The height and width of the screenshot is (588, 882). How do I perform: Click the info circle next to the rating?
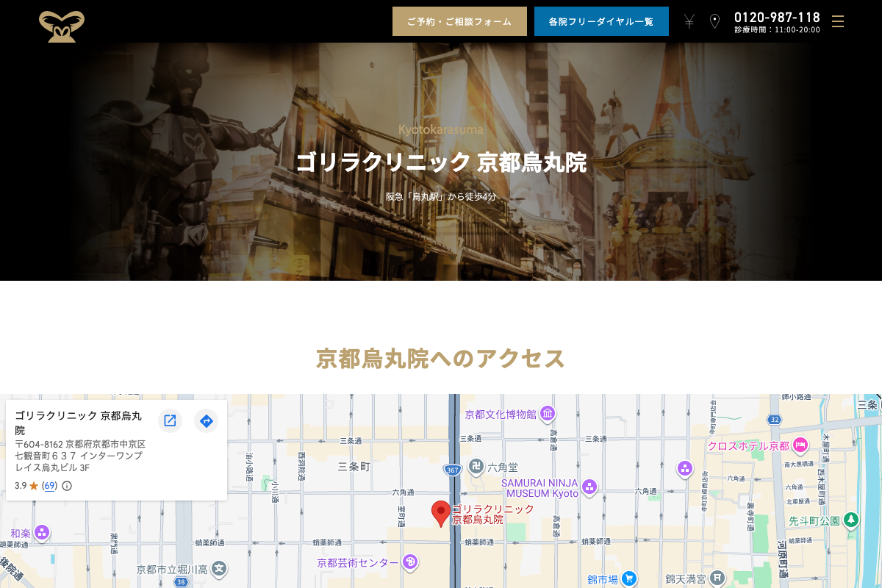click(x=67, y=486)
